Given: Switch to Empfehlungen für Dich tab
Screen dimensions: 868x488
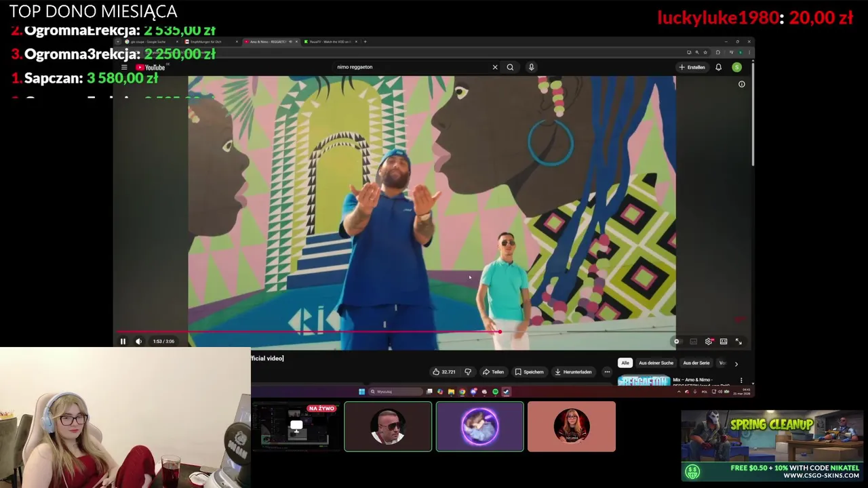Looking at the screenshot, I should click(210, 42).
